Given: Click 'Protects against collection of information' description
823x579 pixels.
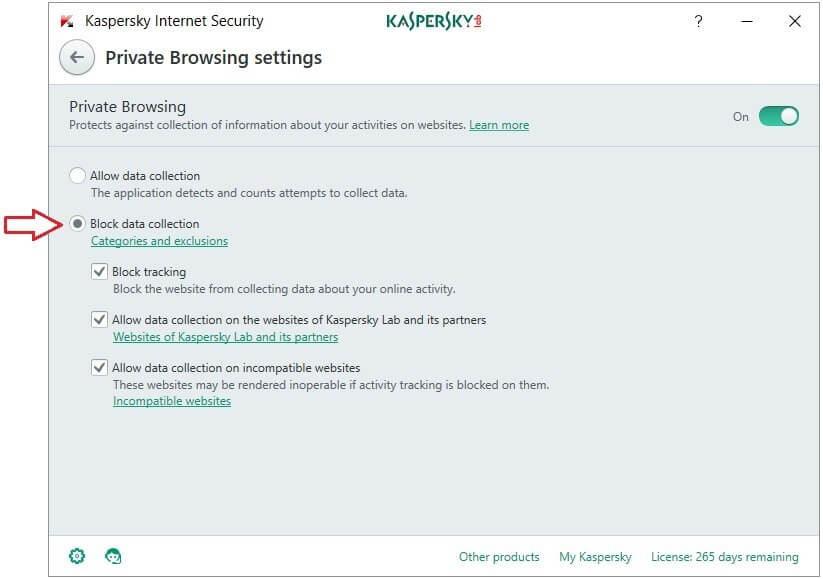Looking at the screenshot, I should 267,125.
